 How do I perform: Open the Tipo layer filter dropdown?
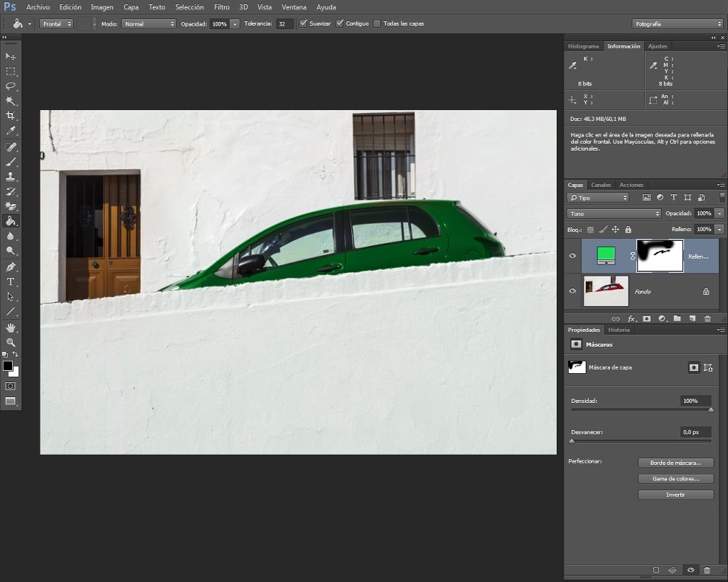click(x=597, y=198)
